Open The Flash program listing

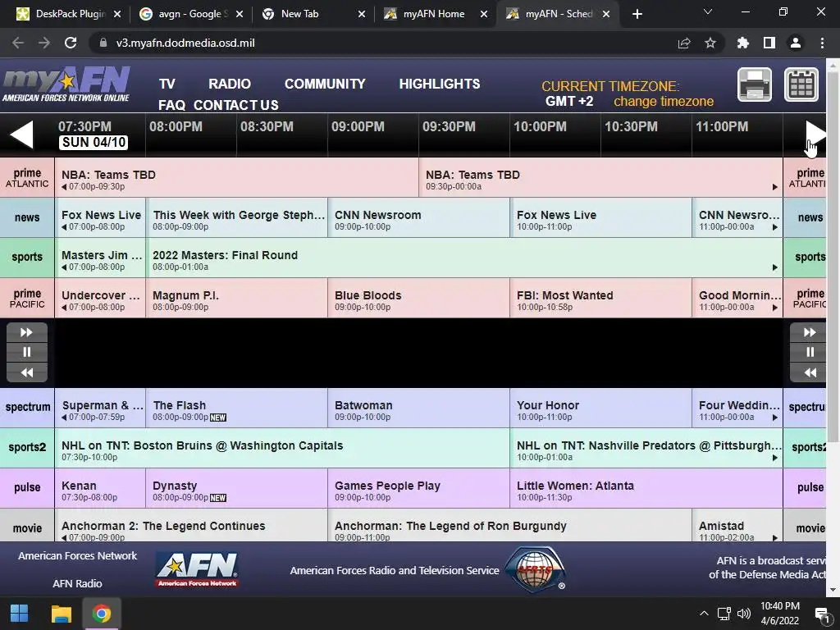tap(236, 408)
